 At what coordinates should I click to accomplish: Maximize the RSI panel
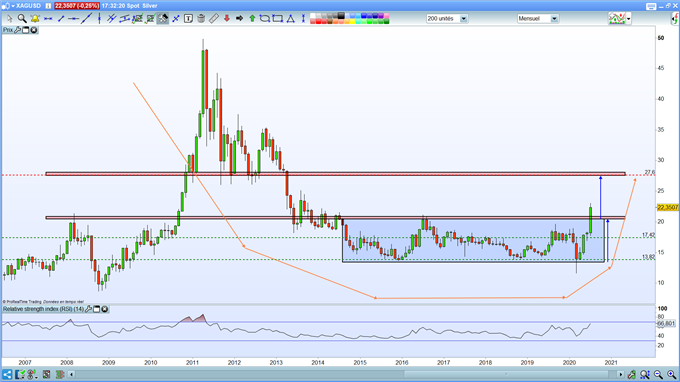pyautogui.click(x=97, y=309)
